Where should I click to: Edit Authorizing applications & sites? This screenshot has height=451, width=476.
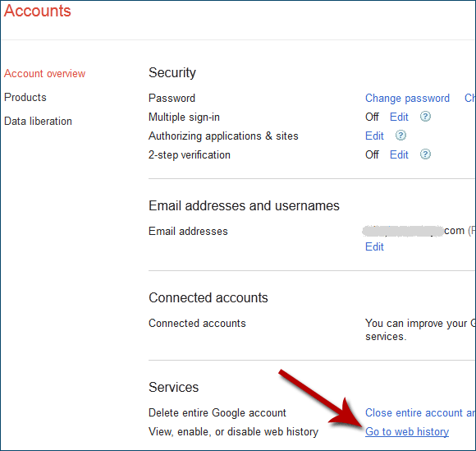tap(374, 136)
